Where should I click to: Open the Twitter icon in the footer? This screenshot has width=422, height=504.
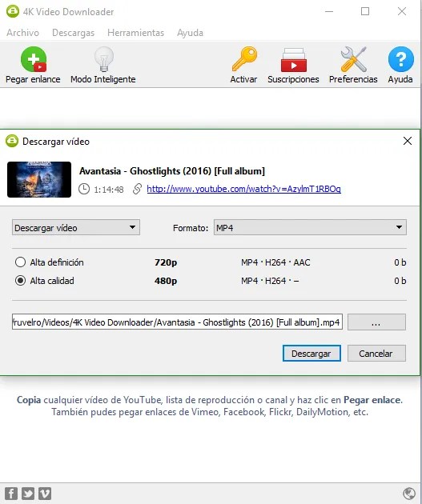[x=28, y=494]
